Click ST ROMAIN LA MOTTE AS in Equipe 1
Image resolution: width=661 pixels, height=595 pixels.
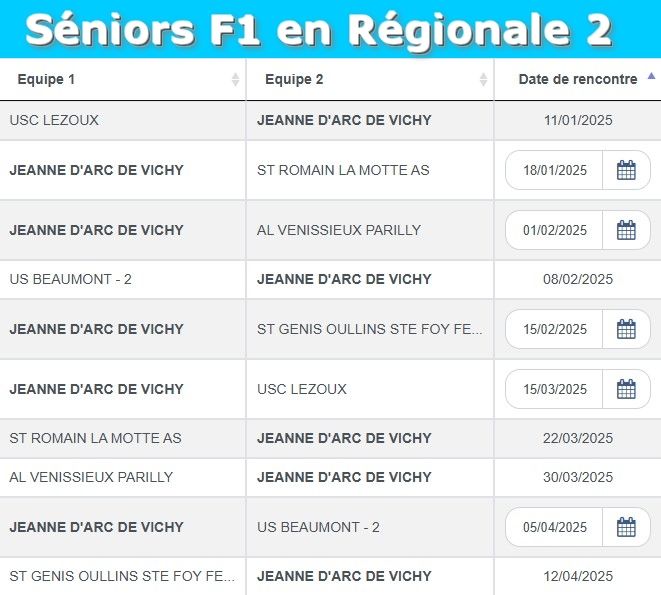point(96,438)
